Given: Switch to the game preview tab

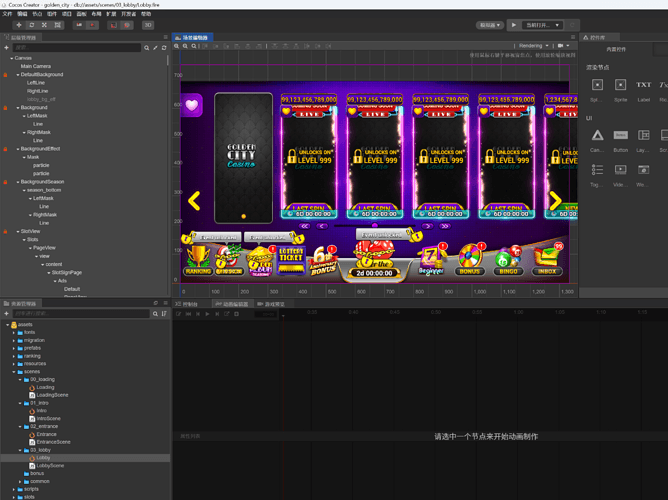Looking at the screenshot, I should coord(271,304).
